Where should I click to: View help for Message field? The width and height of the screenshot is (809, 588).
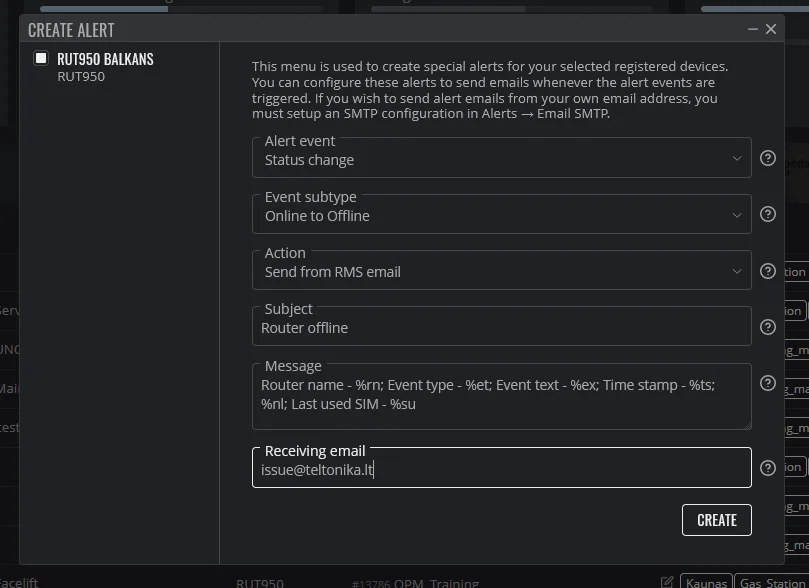pyautogui.click(x=768, y=383)
